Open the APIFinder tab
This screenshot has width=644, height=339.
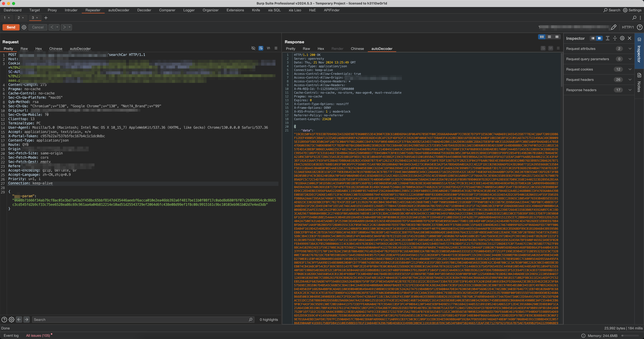coord(332,10)
